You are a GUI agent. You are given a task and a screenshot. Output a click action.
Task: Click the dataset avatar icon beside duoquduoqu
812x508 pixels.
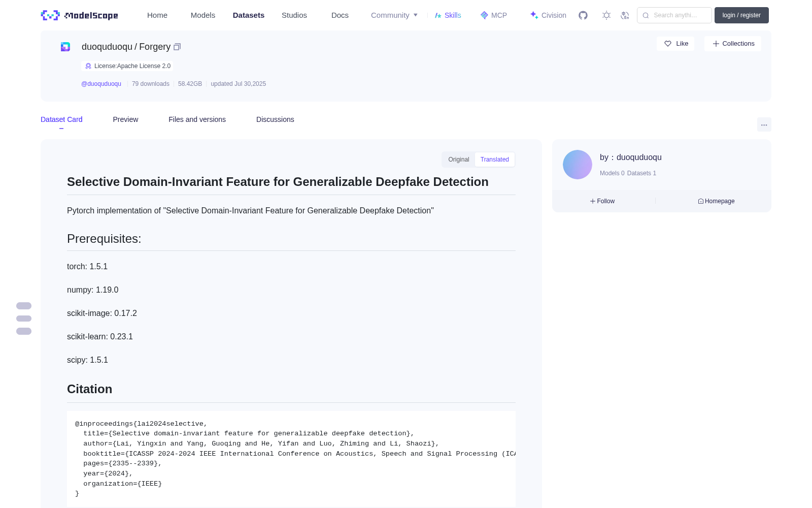pos(65,47)
